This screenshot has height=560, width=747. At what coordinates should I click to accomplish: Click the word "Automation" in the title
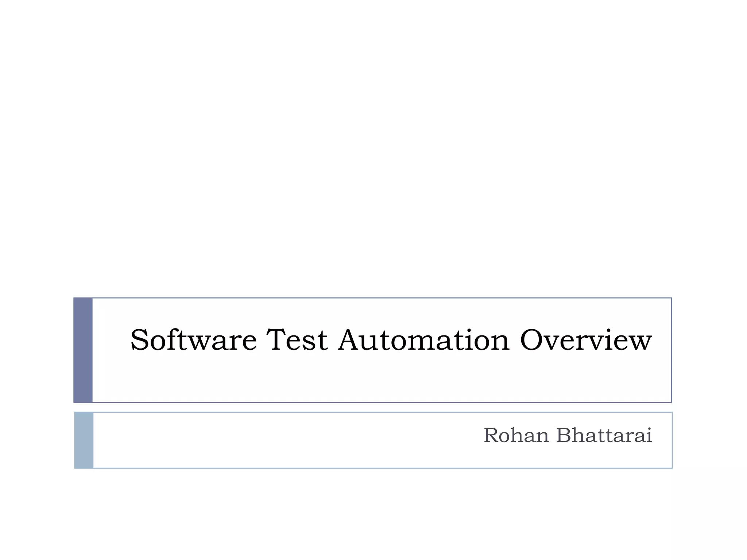tap(423, 339)
